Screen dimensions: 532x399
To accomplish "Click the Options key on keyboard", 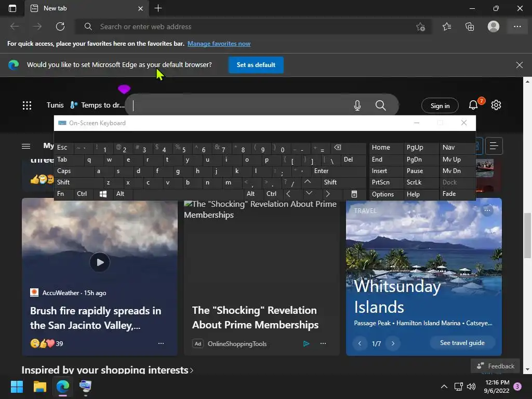I will [386, 194].
